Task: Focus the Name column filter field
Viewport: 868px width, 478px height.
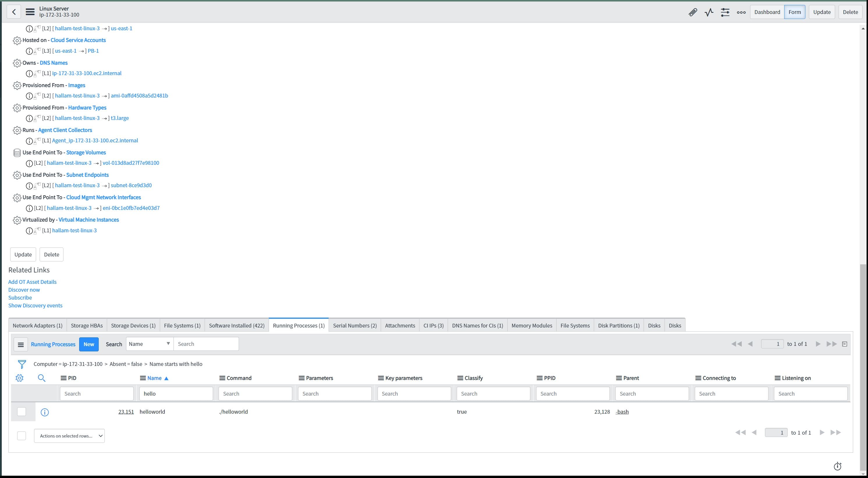Action: (x=176, y=393)
